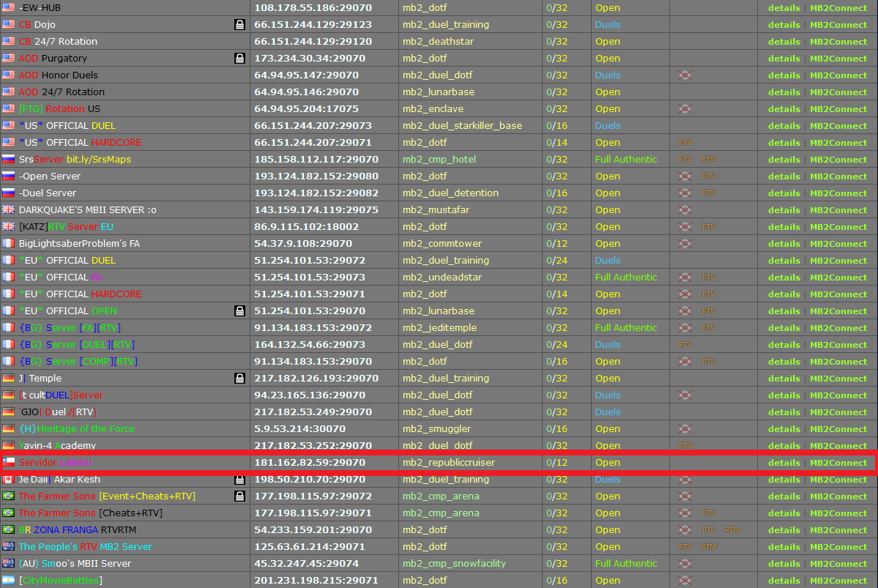The image size is (878, 588).
Task: Click the mb2_republiccruiser map name
Action: coord(448,463)
